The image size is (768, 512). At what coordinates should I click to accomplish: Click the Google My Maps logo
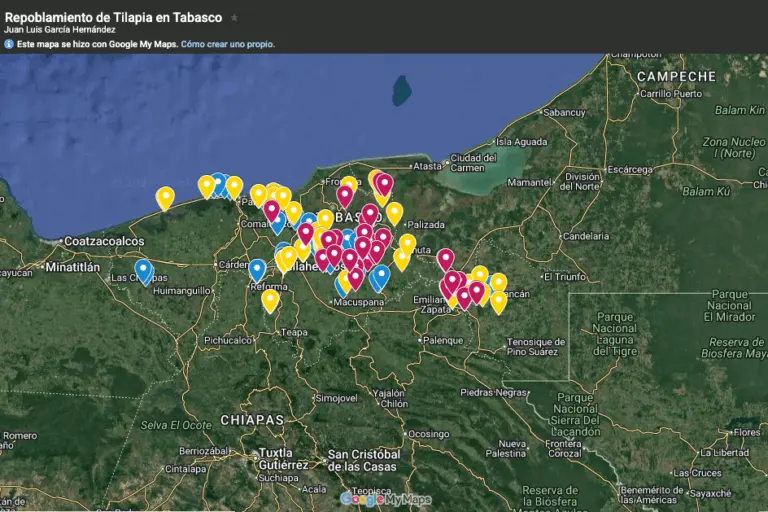tap(386, 499)
